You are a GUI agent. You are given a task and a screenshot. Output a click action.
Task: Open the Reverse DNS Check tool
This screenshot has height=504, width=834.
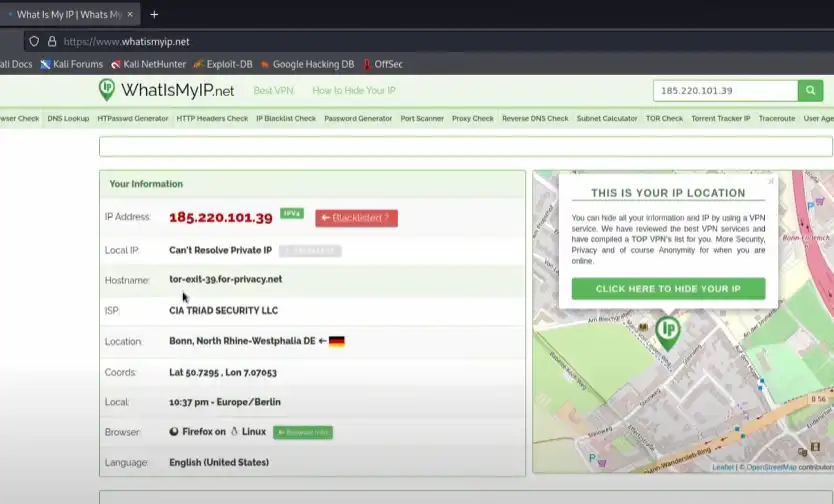pos(535,119)
